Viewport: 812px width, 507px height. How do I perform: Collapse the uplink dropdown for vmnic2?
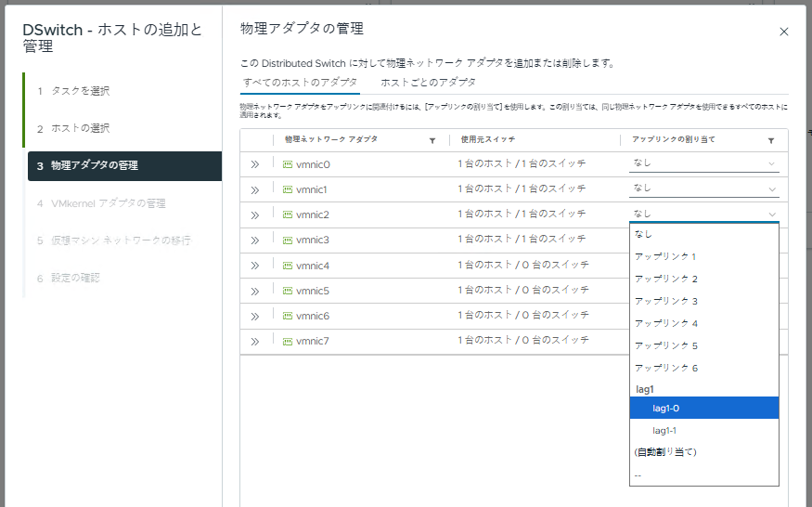(x=704, y=214)
